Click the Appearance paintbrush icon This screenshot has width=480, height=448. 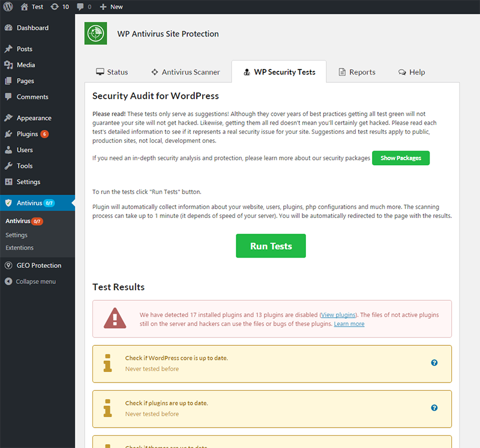click(x=8, y=118)
